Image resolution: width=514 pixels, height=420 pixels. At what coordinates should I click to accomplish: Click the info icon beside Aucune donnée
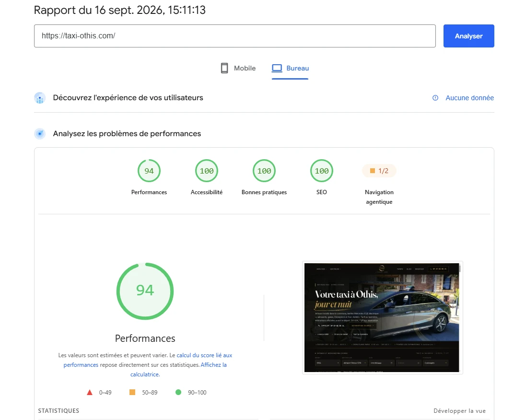click(x=435, y=98)
